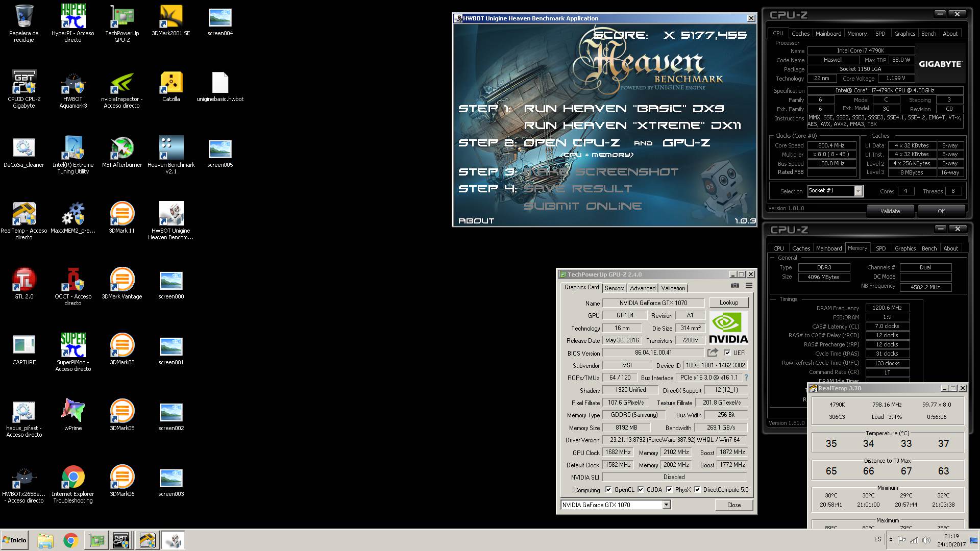Toggle DirectCompute 5.0 checkbox
Screen dimensions: 980x551
click(697, 490)
